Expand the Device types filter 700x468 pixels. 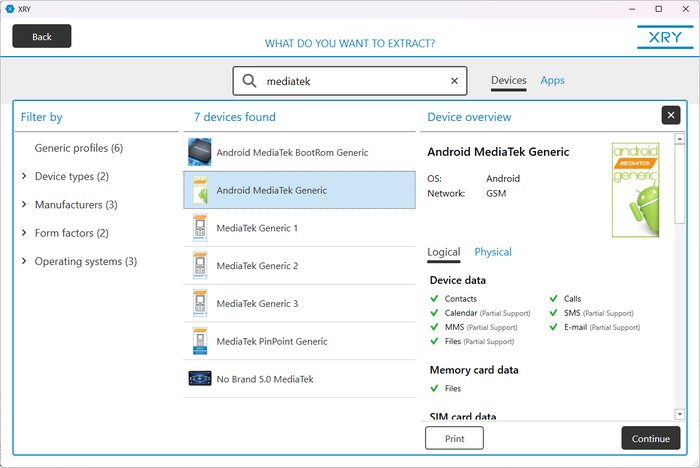24,177
